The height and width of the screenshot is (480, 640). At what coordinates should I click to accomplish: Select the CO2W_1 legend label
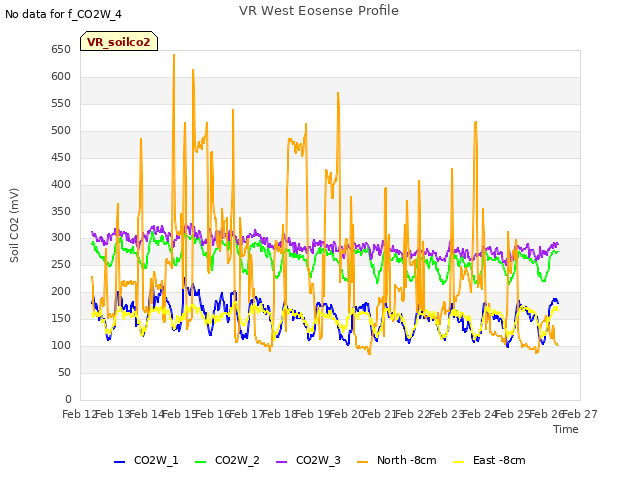click(156, 460)
